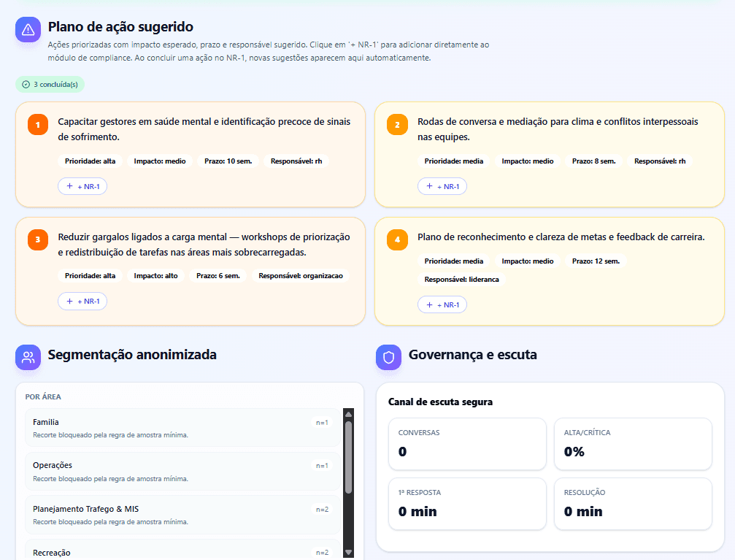Click the Prazo: 10 sem. chip
The height and width of the screenshot is (560, 735).
tap(228, 161)
